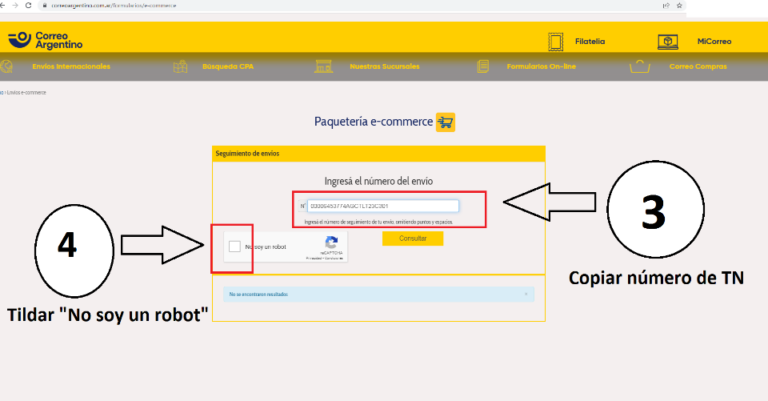The image size is (768, 401).
Task: Click the "Seguimiento de envíos" header
Action: 247,154
